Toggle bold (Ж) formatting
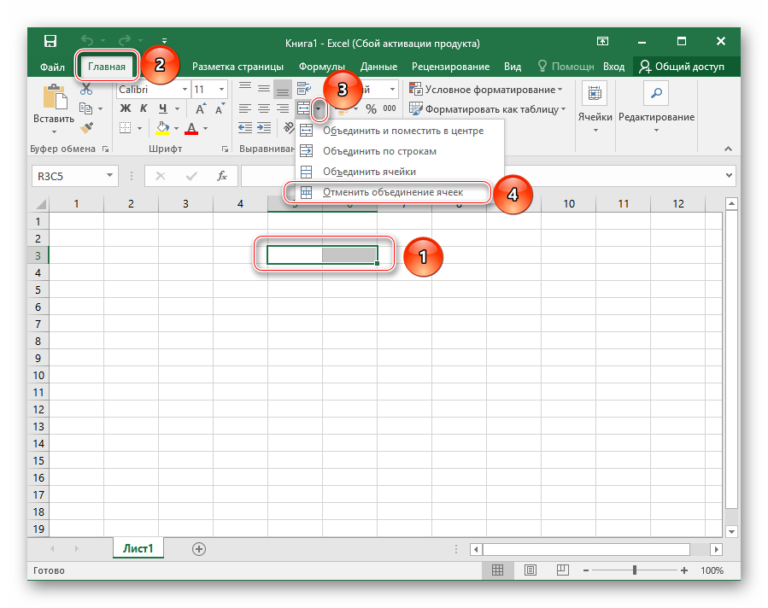 [x=125, y=108]
